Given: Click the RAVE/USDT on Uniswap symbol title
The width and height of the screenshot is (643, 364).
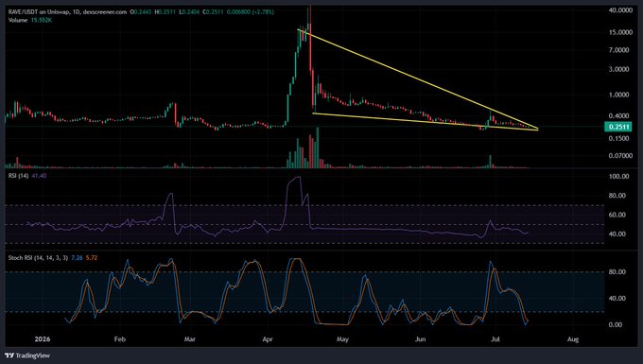Looking at the screenshot, I should click(x=40, y=12).
